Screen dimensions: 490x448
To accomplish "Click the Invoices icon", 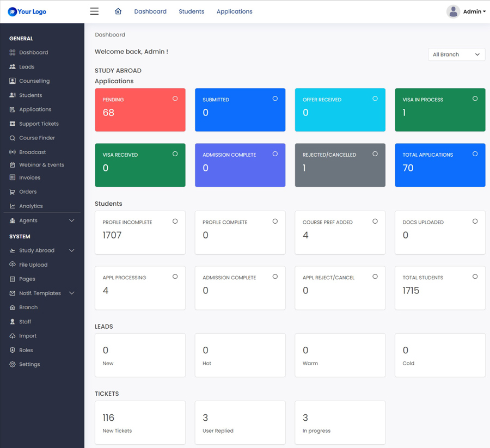I will (x=12, y=177).
